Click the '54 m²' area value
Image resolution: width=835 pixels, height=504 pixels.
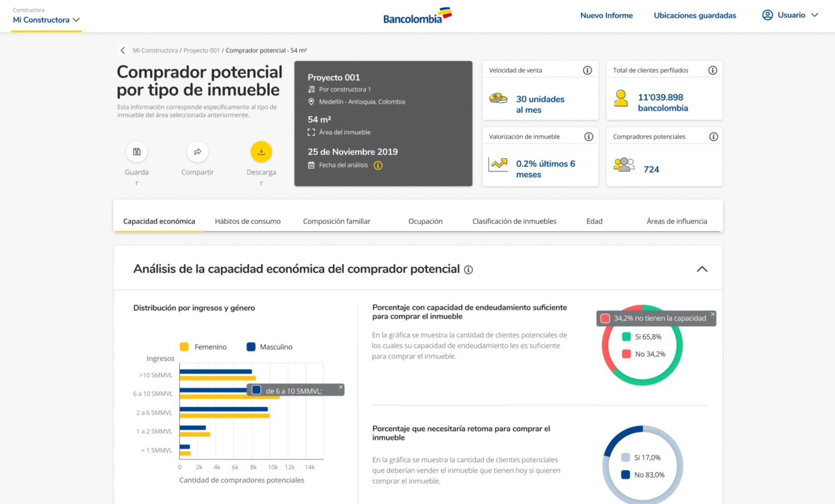(319, 120)
